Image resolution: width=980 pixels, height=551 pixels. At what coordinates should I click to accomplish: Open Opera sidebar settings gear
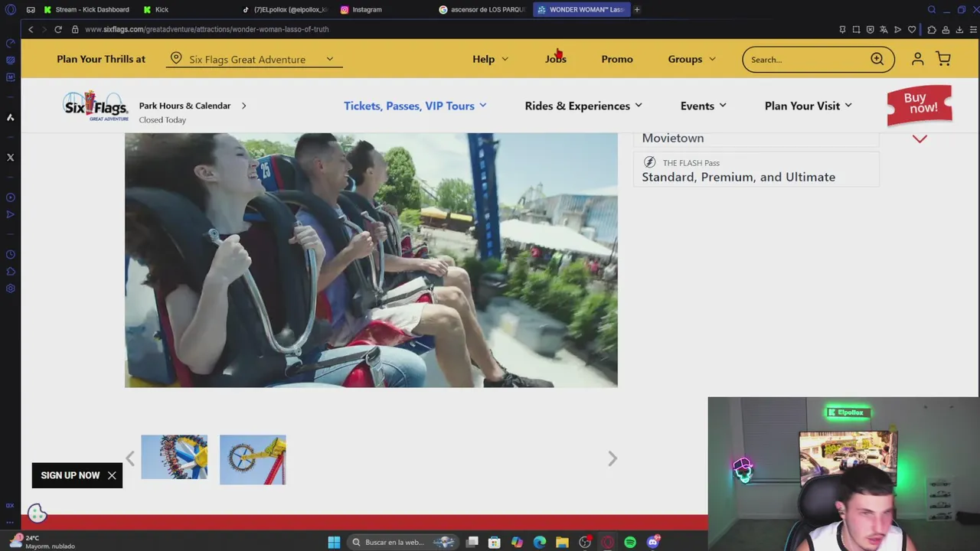(11, 289)
